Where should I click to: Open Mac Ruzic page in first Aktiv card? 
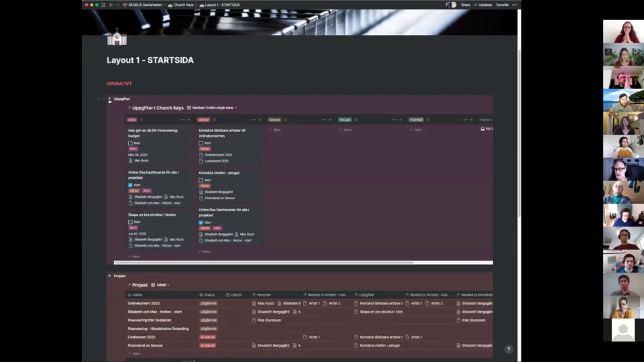[139, 160]
